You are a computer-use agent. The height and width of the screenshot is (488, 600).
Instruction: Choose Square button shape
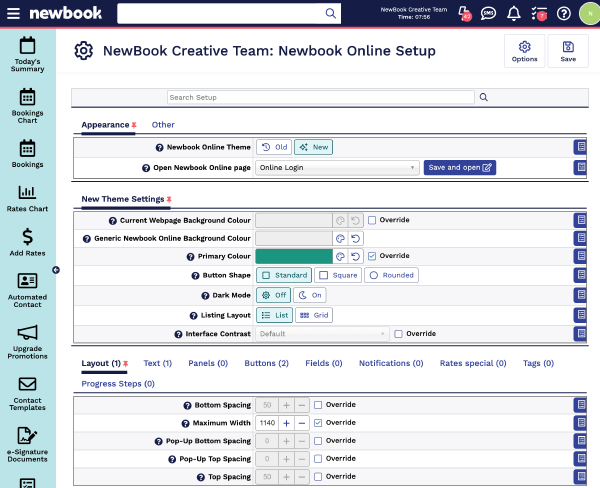coord(338,275)
